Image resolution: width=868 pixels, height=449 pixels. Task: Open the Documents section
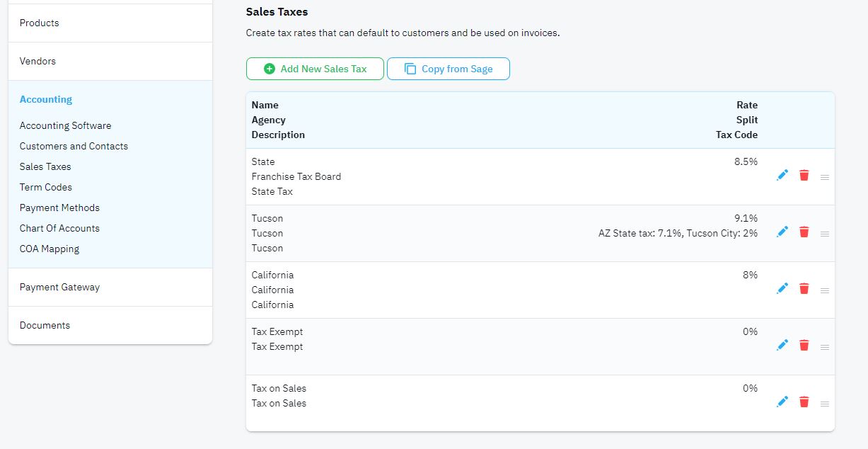tap(110, 325)
